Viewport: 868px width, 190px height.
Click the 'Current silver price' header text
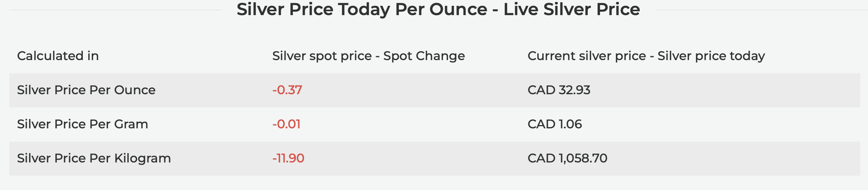pos(587,56)
